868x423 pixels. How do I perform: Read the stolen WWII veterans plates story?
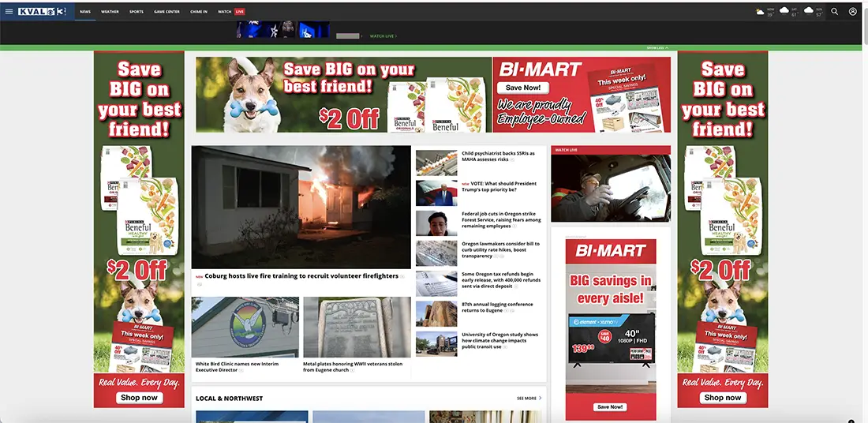[x=353, y=366]
